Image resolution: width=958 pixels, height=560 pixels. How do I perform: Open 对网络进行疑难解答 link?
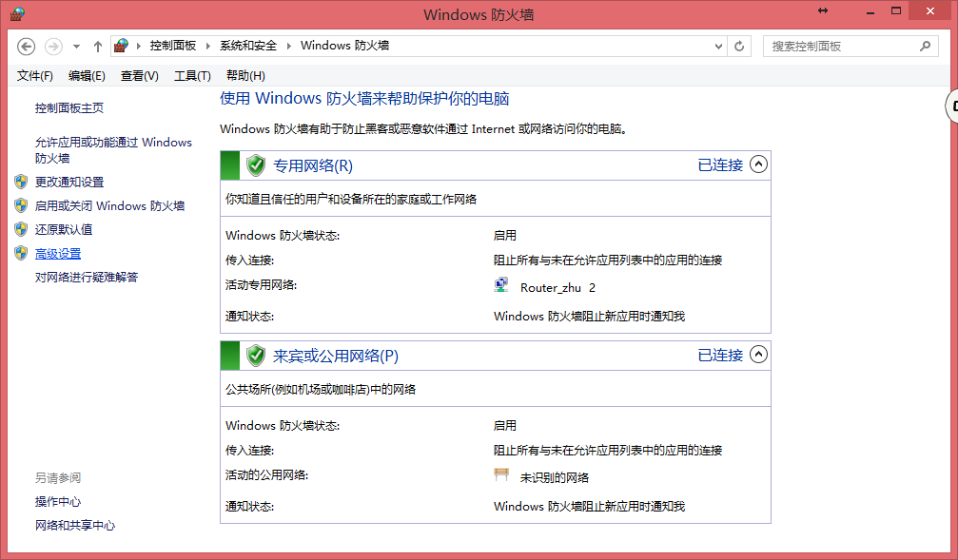(87, 278)
